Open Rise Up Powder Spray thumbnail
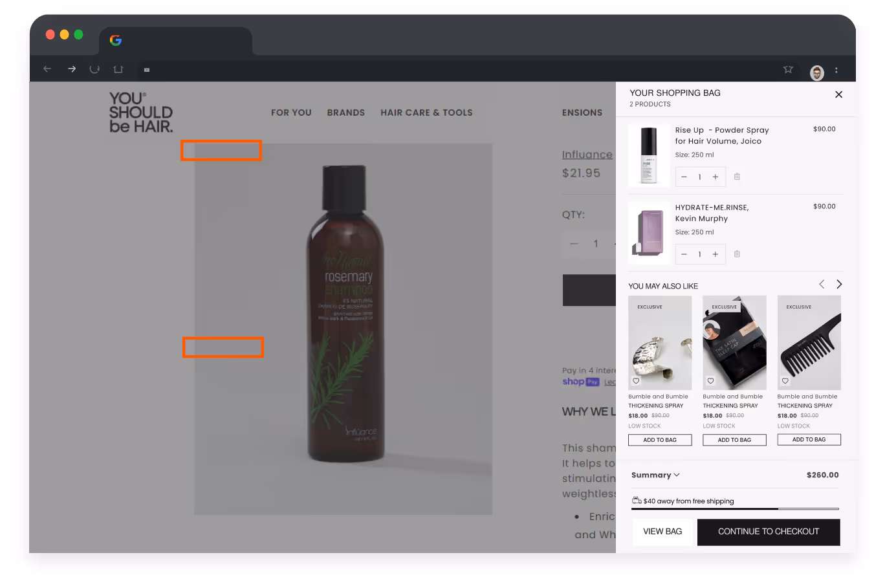885x588 pixels. (x=649, y=155)
